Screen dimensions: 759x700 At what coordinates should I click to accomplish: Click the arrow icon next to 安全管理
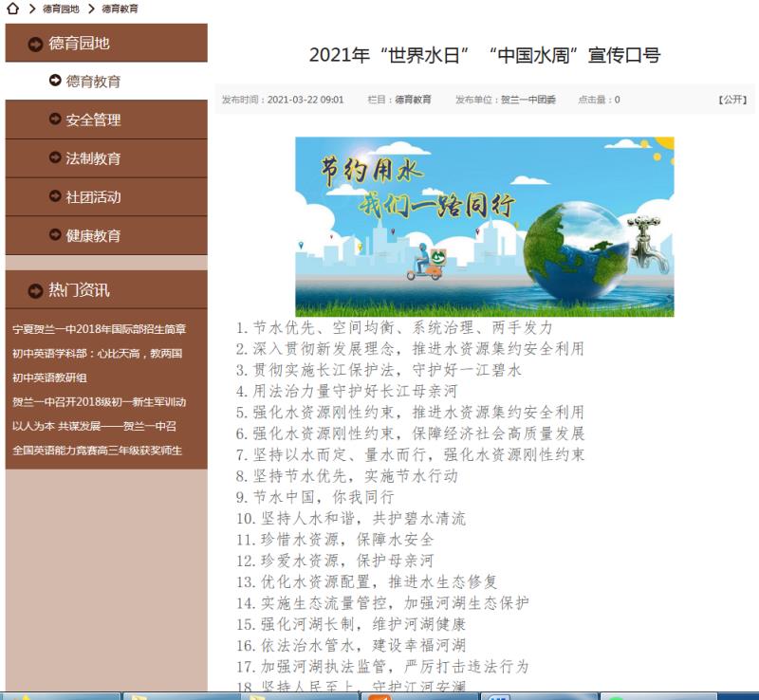coord(56,120)
